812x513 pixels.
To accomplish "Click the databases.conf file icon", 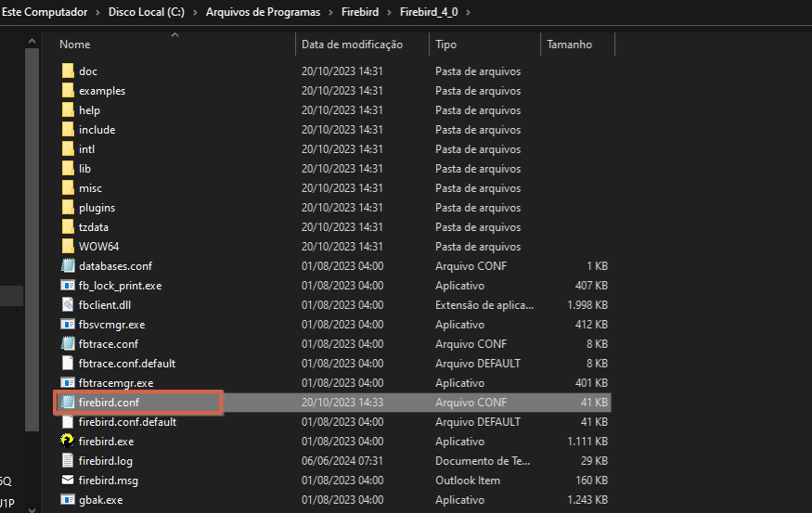I will tap(68, 266).
